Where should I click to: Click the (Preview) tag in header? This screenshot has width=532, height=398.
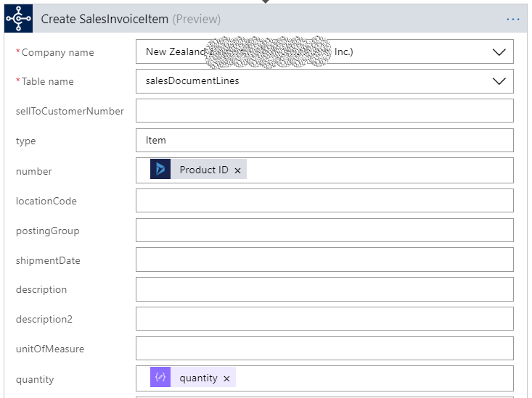coord(197,20)
